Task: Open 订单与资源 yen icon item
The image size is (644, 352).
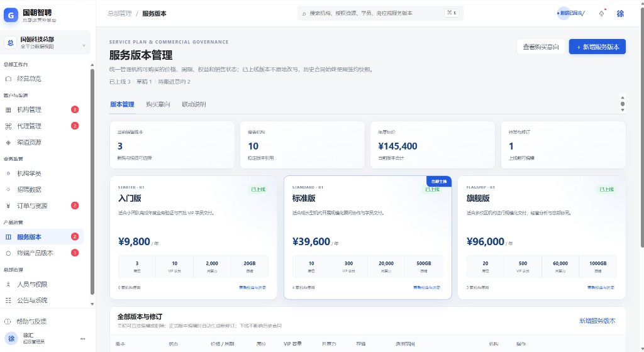Action: pyautogui.click(x=8, y=206)
